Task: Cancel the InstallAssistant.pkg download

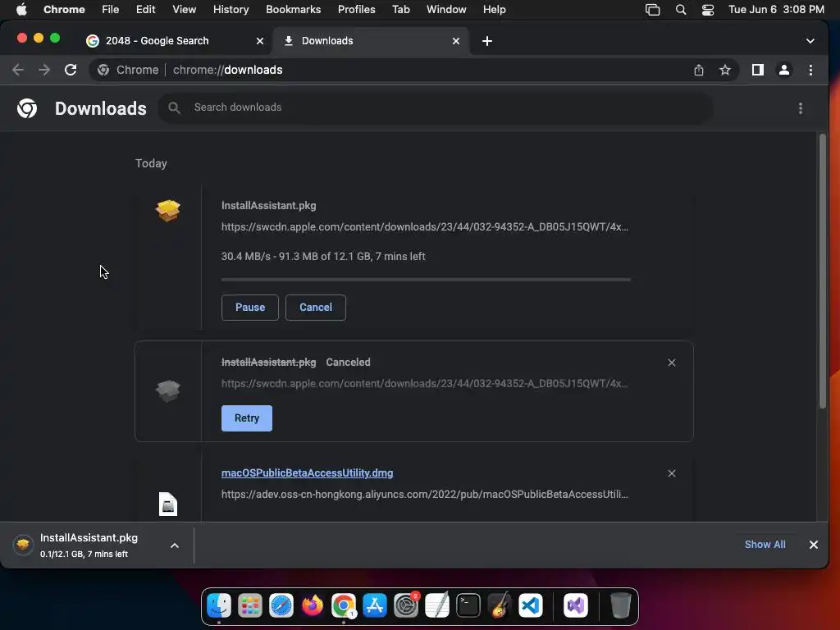Action: point(316,308)
